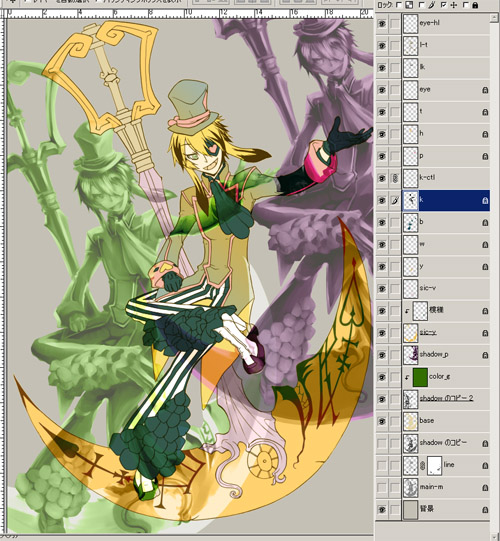Hide the l-t layer
The image size is (500, 541).
point(382,46)
